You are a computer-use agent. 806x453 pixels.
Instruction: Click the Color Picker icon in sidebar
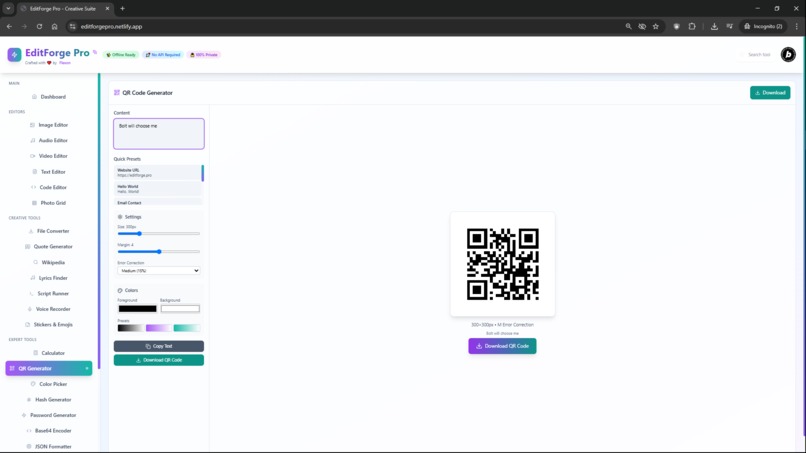33,384
